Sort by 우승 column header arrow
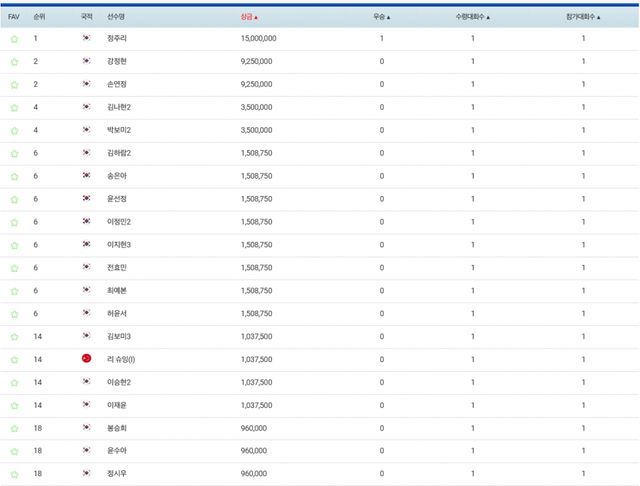The image size is (640, 486). click(381, 17)
